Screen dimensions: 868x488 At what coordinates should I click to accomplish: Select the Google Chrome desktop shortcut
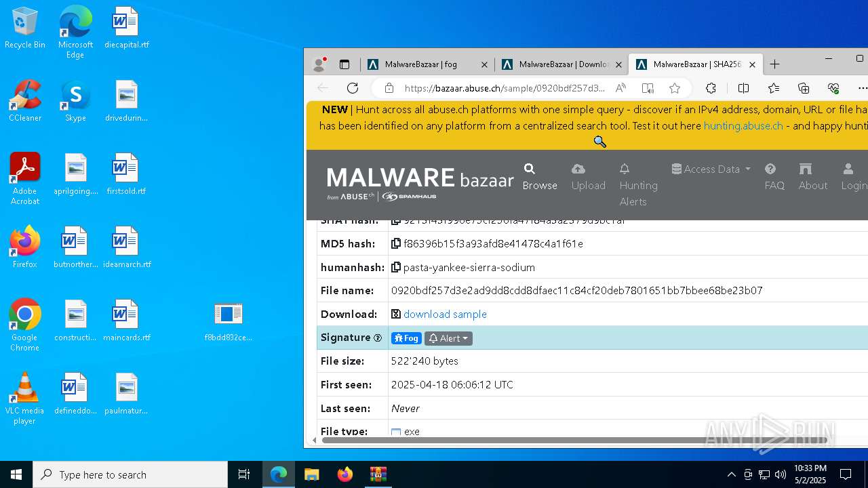(x=25, y=325)
